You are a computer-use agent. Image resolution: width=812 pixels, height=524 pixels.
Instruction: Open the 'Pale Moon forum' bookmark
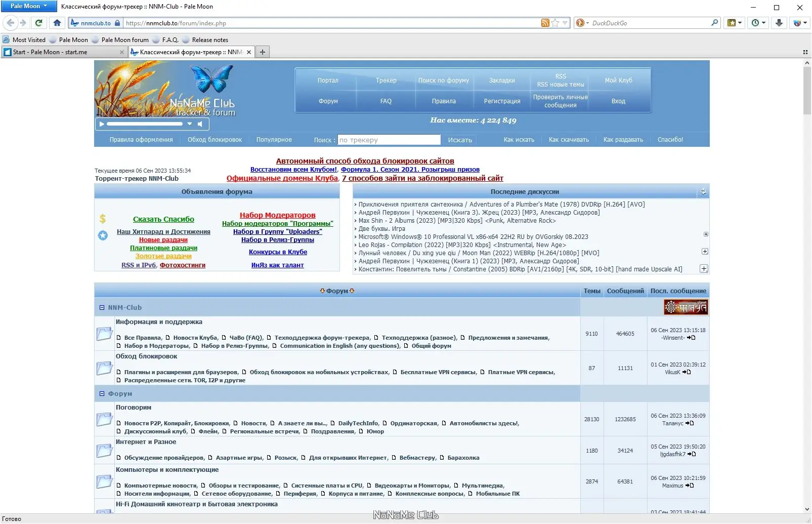coord(120,40)
